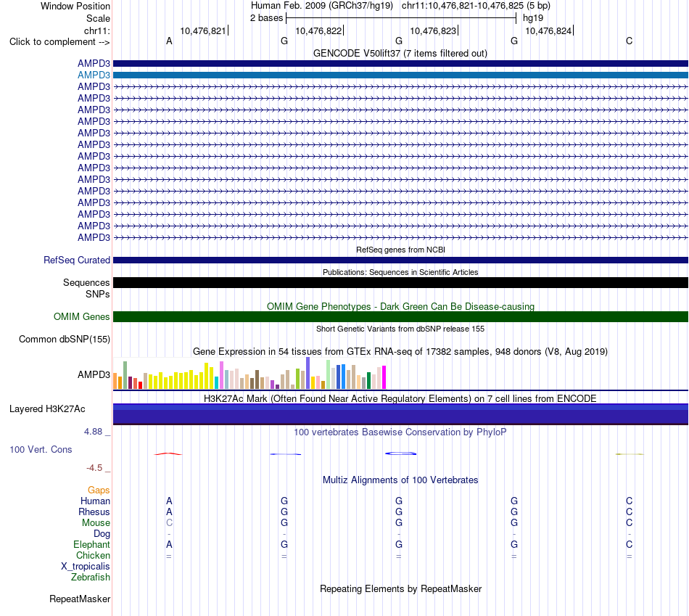This screenshot has width=689, height=616.
Task: Click the black Sequences track bar
Action: pos(400,283)
